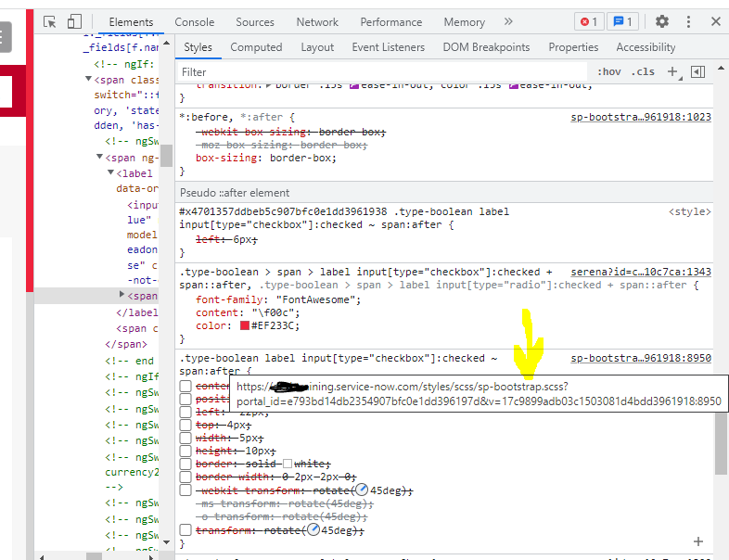Open the DevTools kebab menu
This screenshot has height=560, width=729.
(690, 21)
